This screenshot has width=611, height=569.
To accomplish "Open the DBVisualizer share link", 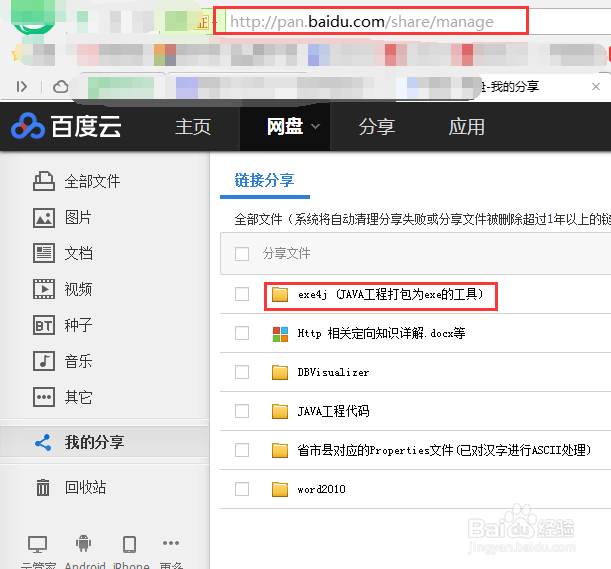I will pyautogui.click(x=333, y=372).
